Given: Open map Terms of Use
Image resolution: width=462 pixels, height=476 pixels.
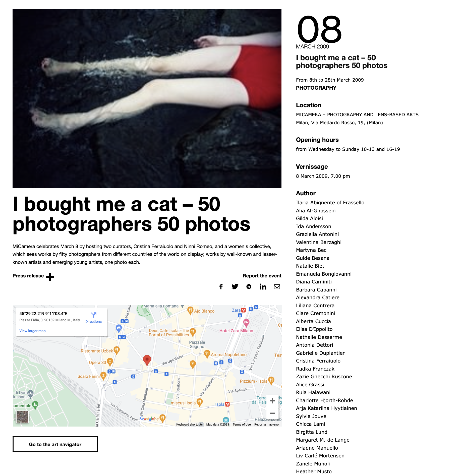Looking at the screenshot, I should click(242, 425).
